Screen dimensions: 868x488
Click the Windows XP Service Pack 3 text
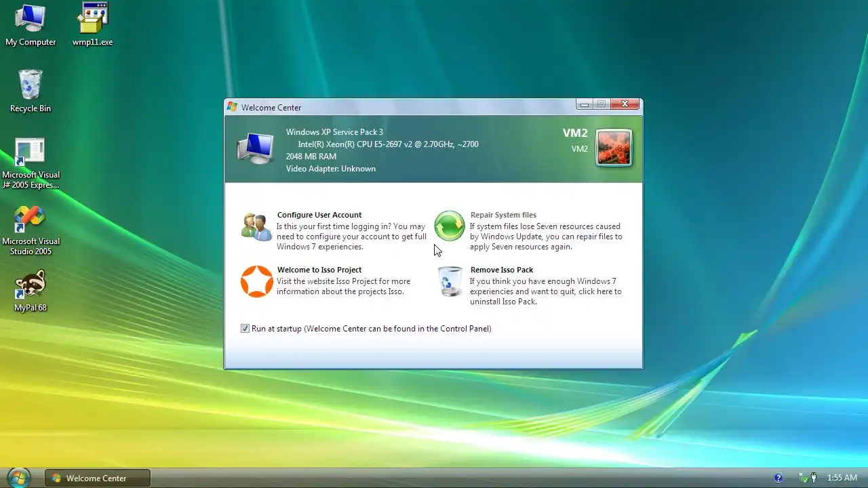click(x=334, y=132)
